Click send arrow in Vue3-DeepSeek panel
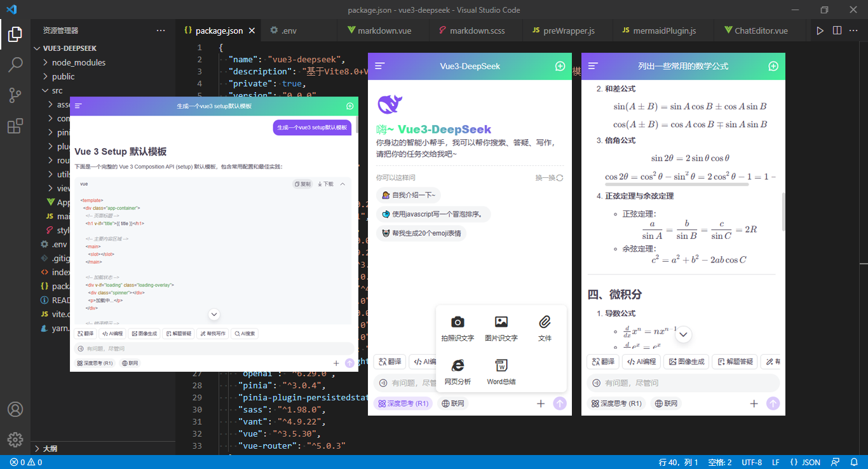The image size is (868, 469). (x=560, y=404)
